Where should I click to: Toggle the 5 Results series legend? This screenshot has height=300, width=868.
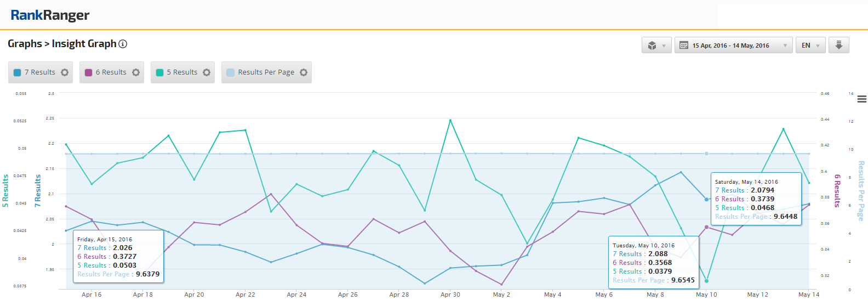(182, 72)
